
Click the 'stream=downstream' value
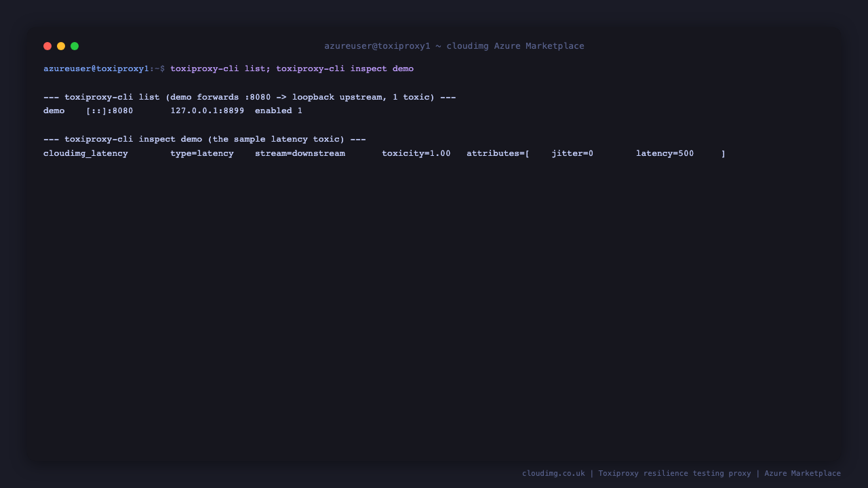pos(300,153)
